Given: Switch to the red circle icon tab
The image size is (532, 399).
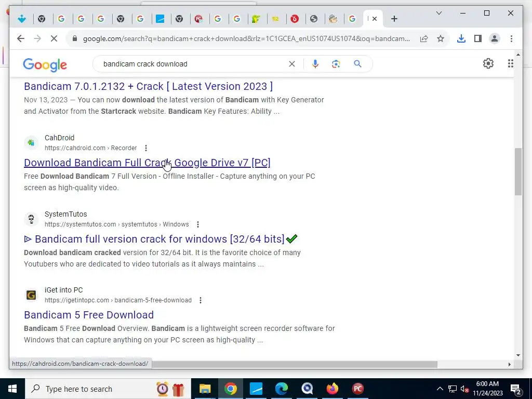Looking at the screenshot, I should coord(295,19).
